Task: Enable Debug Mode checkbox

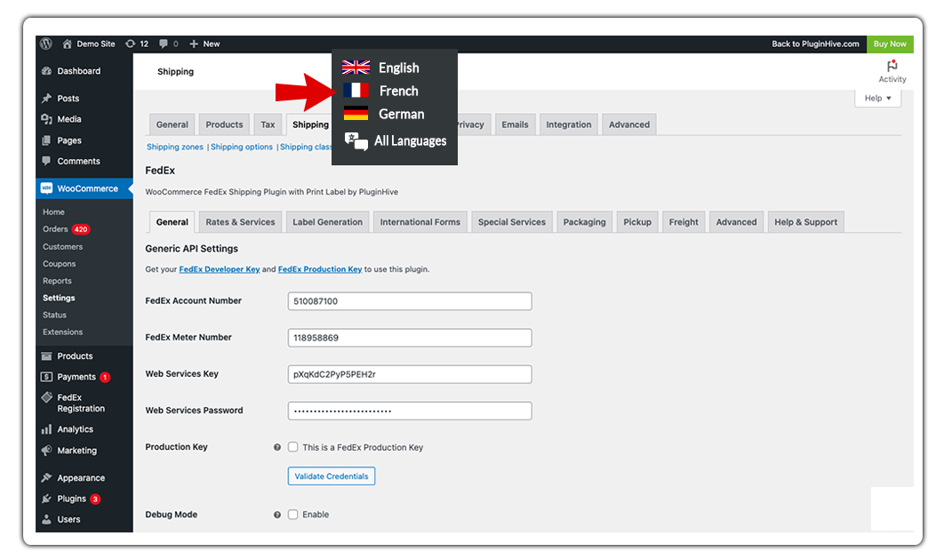Action: [292, 515]
